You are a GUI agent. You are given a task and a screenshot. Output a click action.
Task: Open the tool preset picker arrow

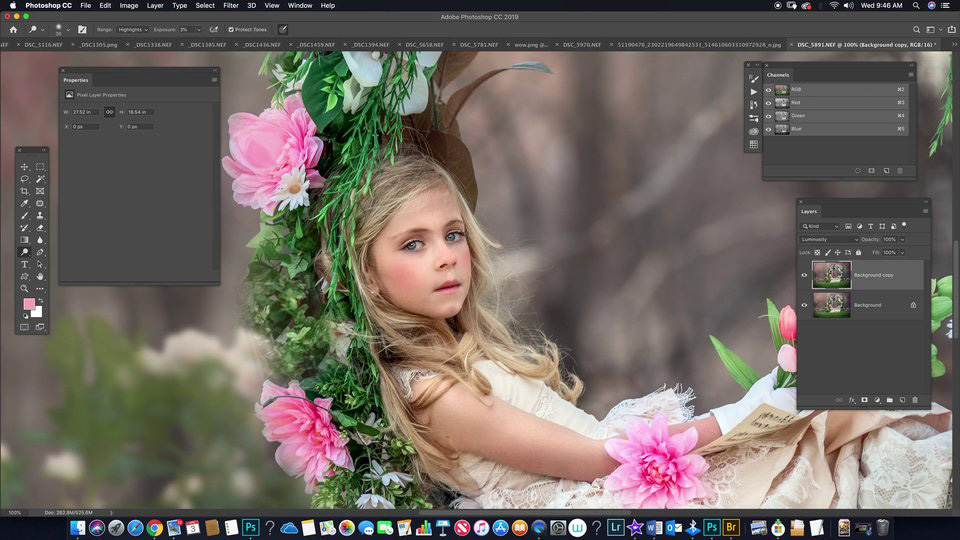pyautogui.click(x=42, y=29)
